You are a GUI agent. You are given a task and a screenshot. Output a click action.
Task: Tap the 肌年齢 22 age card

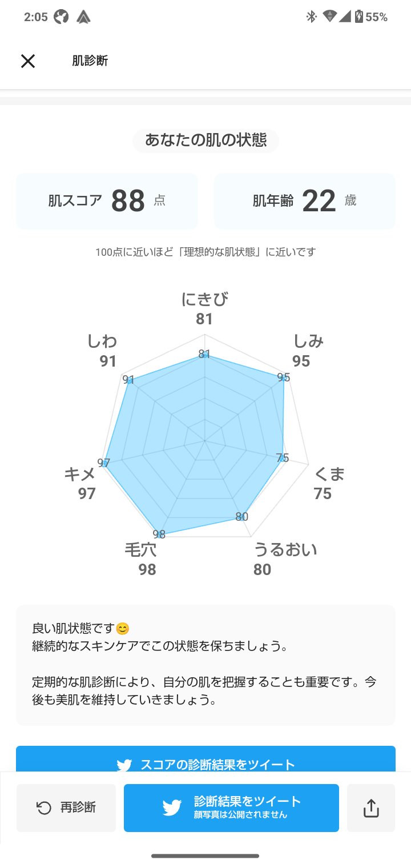(x=304, y=200)
